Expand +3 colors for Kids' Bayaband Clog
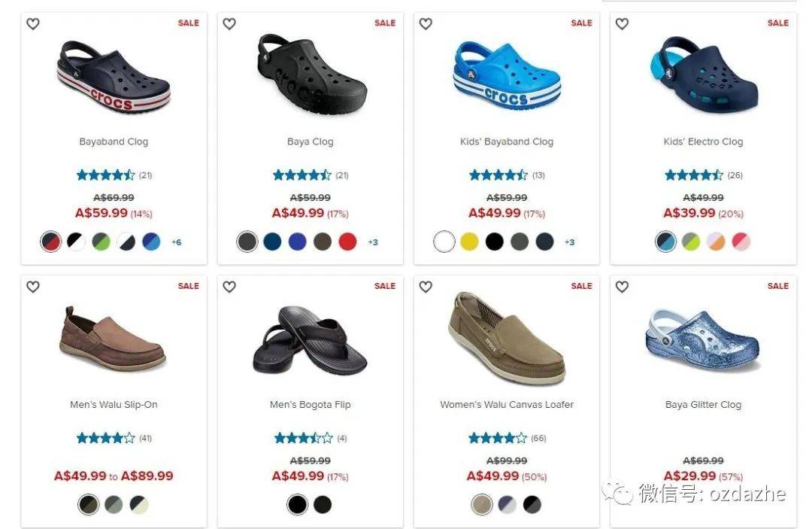The width and height of the screenshot is (812, 529). pyautogui.click(x=570, y=242)
